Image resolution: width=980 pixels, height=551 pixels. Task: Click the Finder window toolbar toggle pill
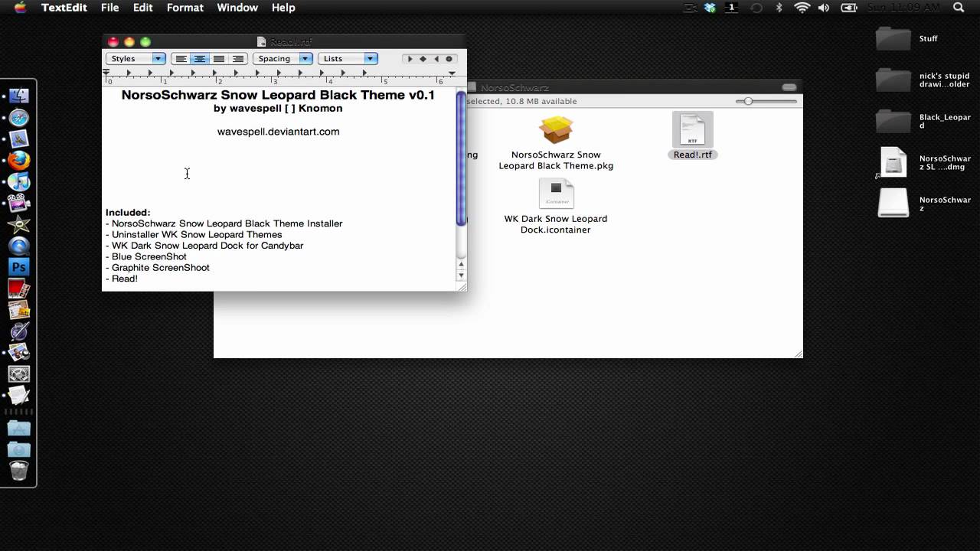pyautogui.click(x=789, y=87)
